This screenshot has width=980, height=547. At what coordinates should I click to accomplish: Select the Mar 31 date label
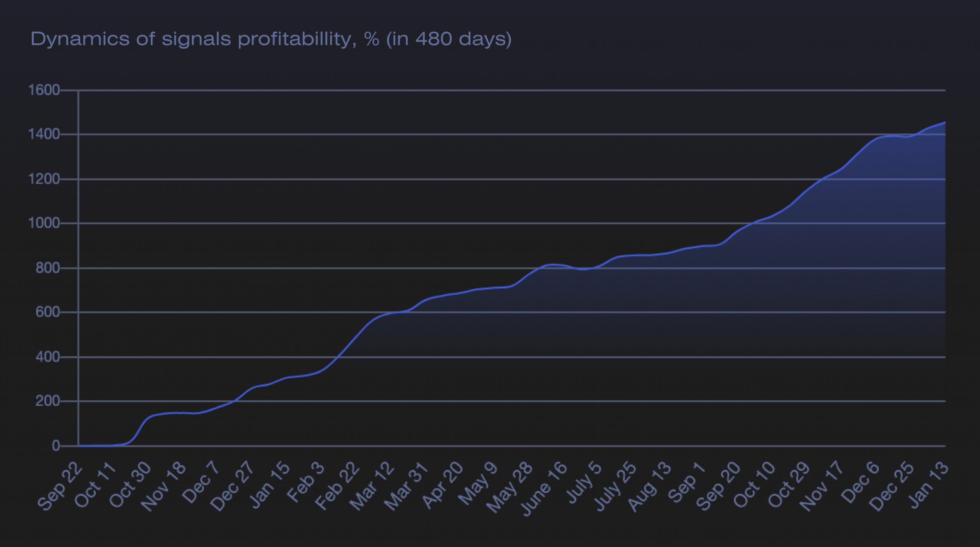coord(406,487)
